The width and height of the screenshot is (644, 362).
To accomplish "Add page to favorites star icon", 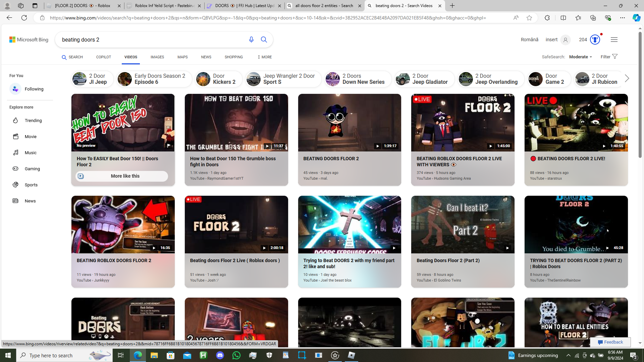I will [529, 18].
